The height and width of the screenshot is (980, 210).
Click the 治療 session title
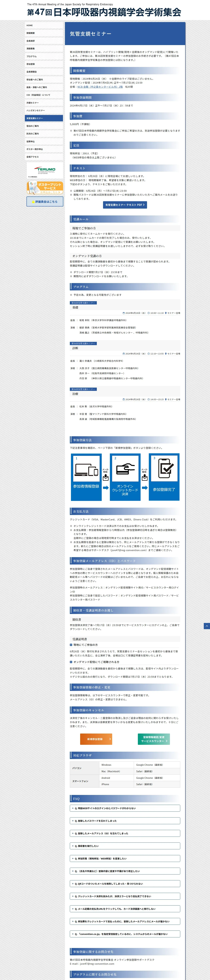coord(75,394)
